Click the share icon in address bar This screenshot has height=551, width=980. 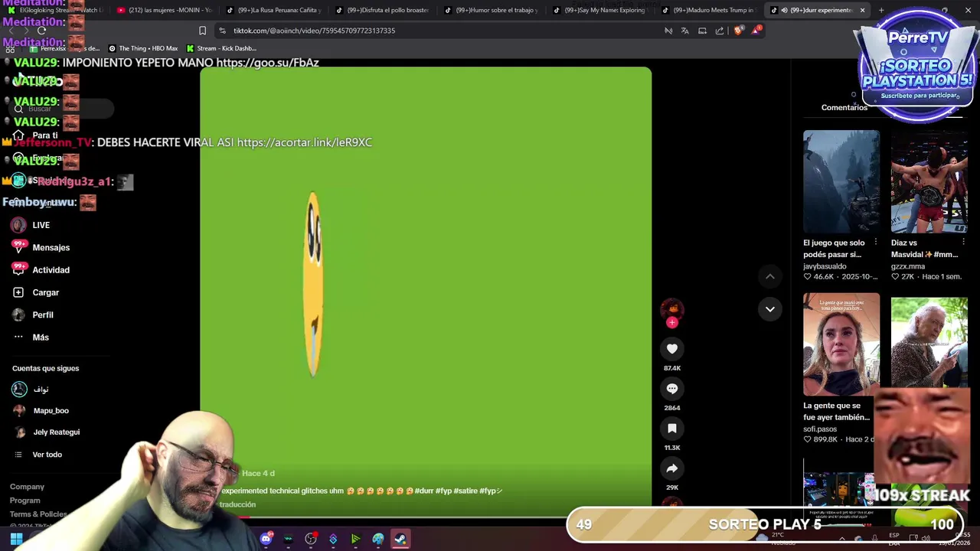coord(720,31)
